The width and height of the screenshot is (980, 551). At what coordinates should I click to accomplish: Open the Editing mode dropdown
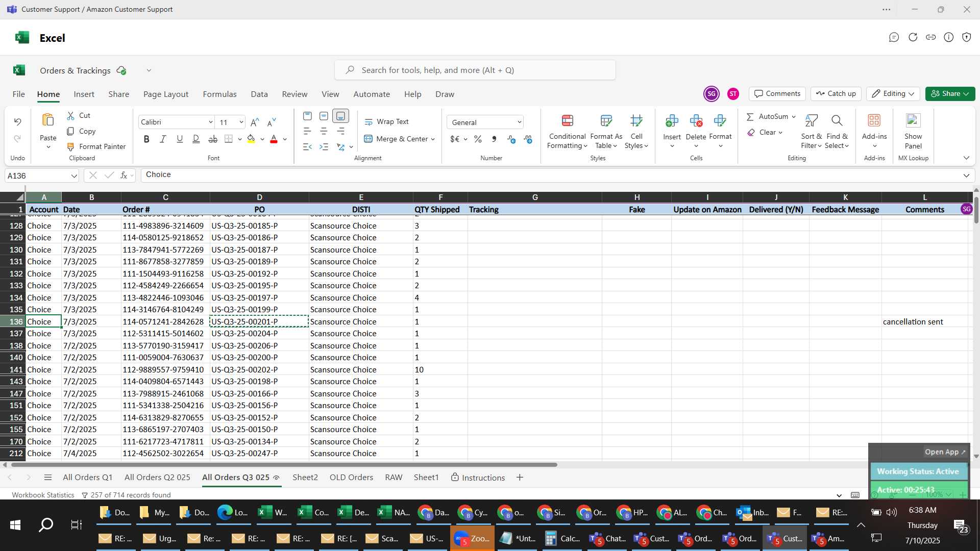tap(893, 94)
